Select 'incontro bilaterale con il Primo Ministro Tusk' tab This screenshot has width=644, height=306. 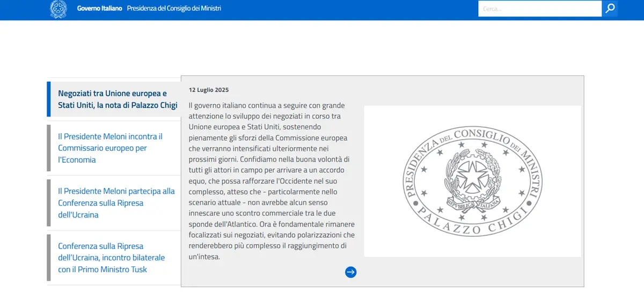click(114, 258)
